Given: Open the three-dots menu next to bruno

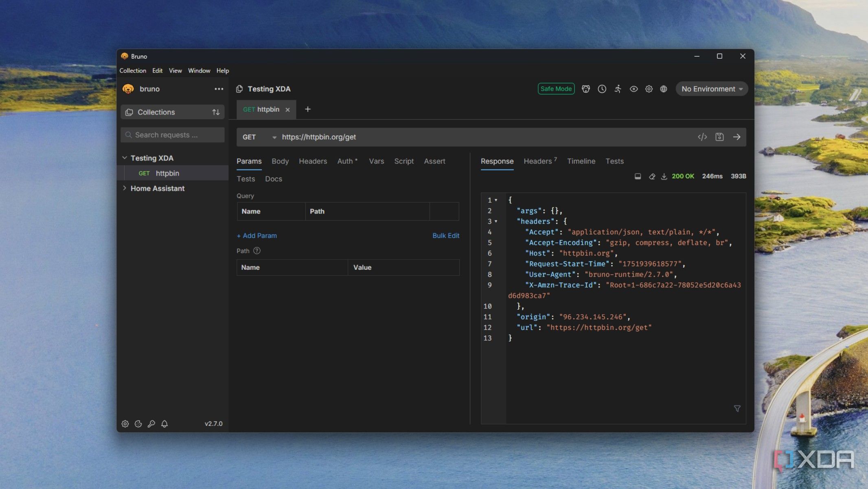Looking at the screenshot, I should point(219,89).
